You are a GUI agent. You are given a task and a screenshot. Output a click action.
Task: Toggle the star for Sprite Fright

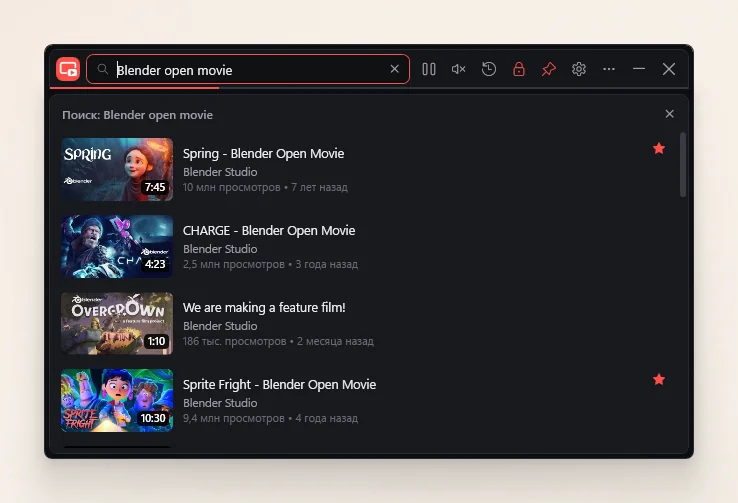point(659,379)
